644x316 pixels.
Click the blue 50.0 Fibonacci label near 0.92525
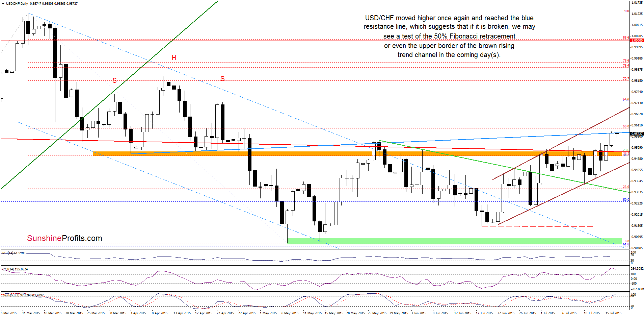[626, 200]
